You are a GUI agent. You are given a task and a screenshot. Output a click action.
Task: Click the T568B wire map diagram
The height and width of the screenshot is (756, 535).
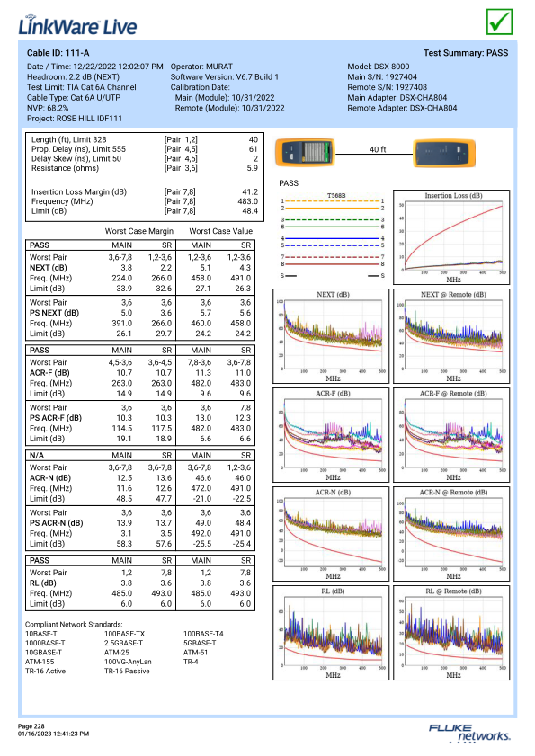333,236
